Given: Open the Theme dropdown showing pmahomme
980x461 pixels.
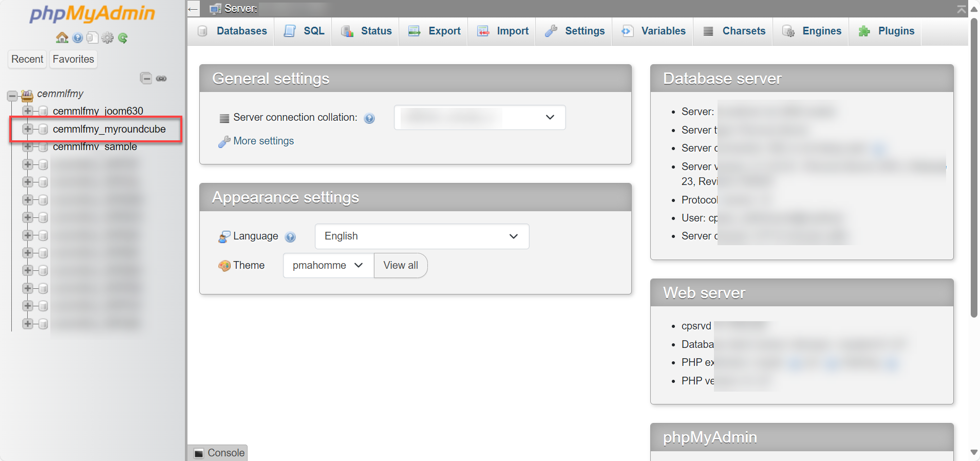Looking at the screenshot, I should click(328, 265).
